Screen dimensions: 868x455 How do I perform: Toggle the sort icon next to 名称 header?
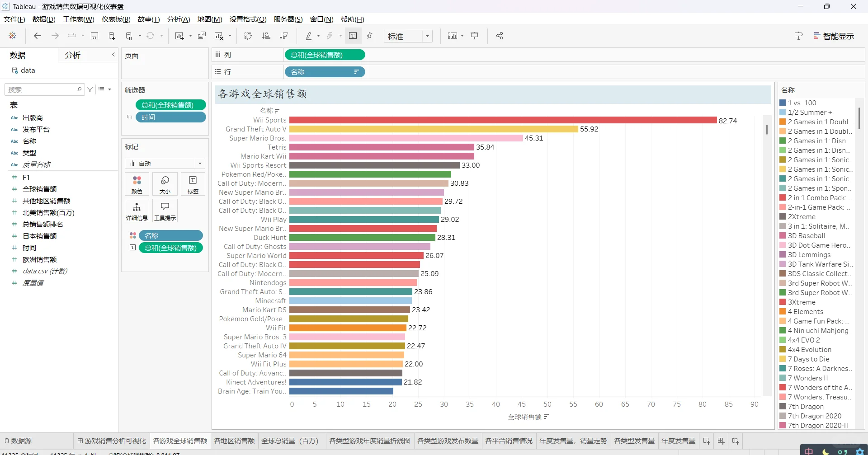click(x=277, y=111)
